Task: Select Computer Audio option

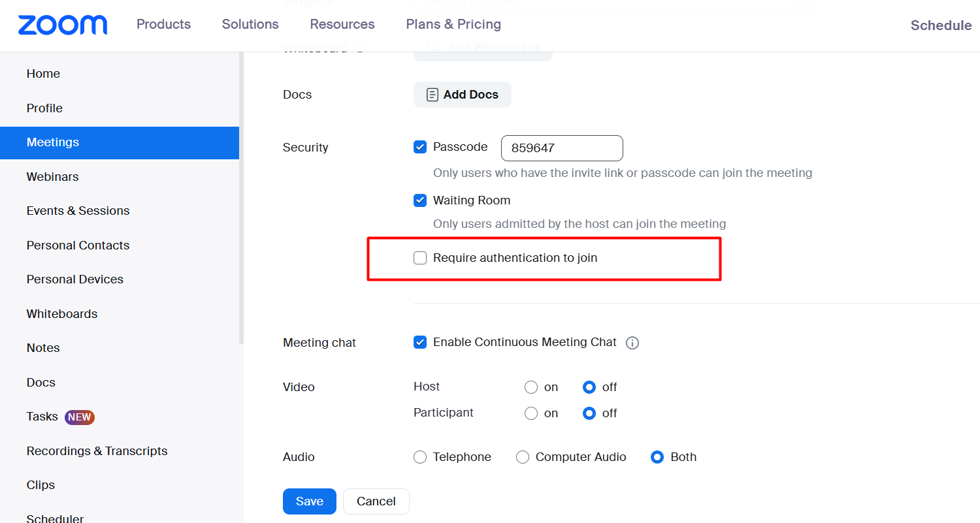Action: click(523, 457)
